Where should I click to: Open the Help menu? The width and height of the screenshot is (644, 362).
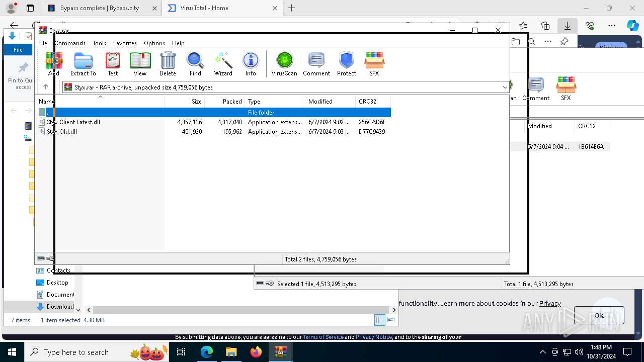178,43
